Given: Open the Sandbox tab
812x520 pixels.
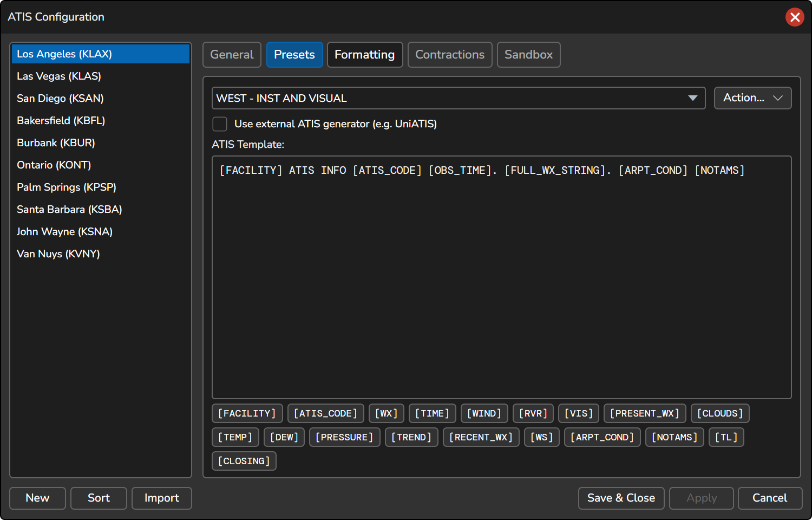Looking at the screenshot, I should (528, 55).
